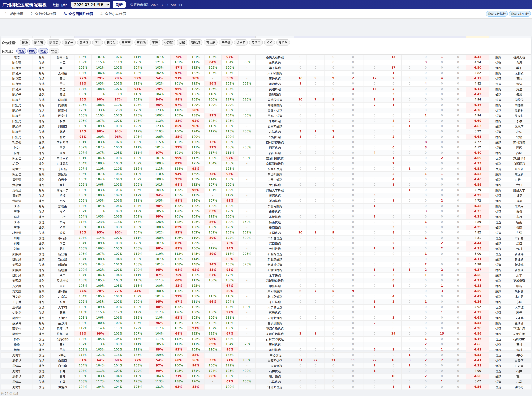Click the 17 value in 棠下蜂跑 row

click(x=393, y=68)
